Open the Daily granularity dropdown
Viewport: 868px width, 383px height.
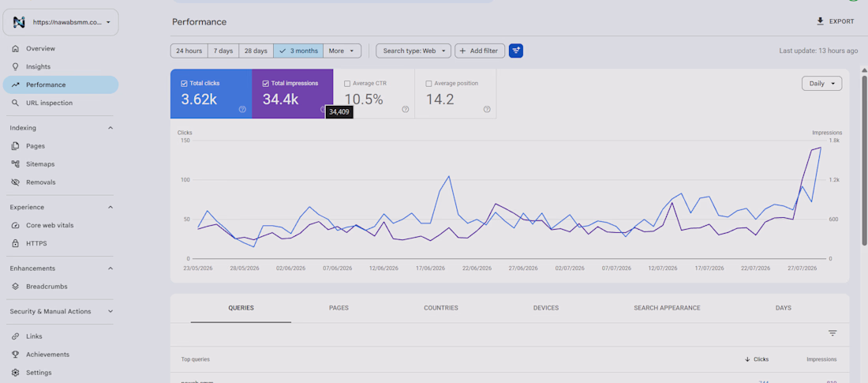(x=821, y=84)
